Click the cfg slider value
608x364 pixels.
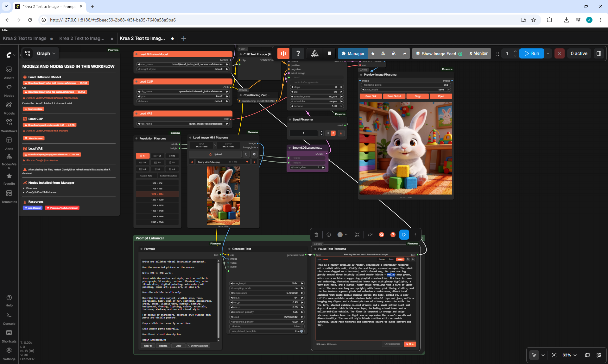coord(317,92)
